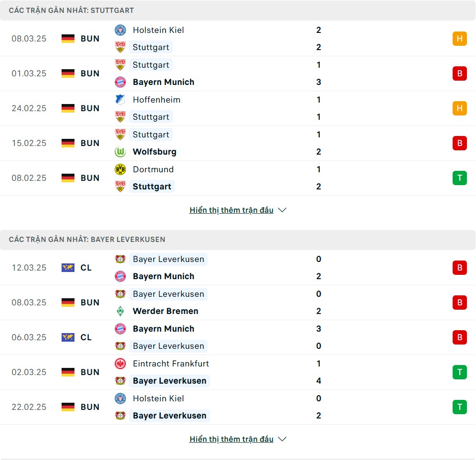Expand more Bayer Leverkusen matches with the chevron arrow

pos(282,439)
